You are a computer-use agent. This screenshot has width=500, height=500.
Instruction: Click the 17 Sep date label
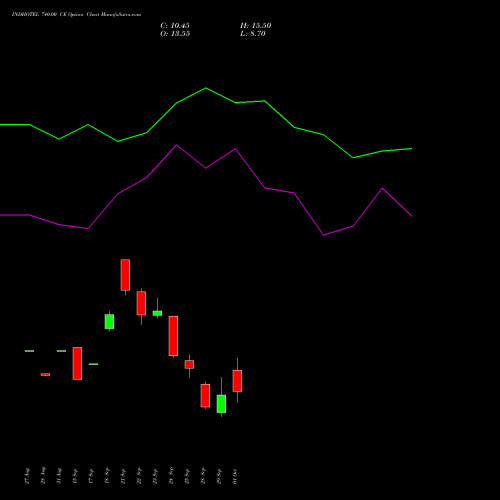(91, 476)
